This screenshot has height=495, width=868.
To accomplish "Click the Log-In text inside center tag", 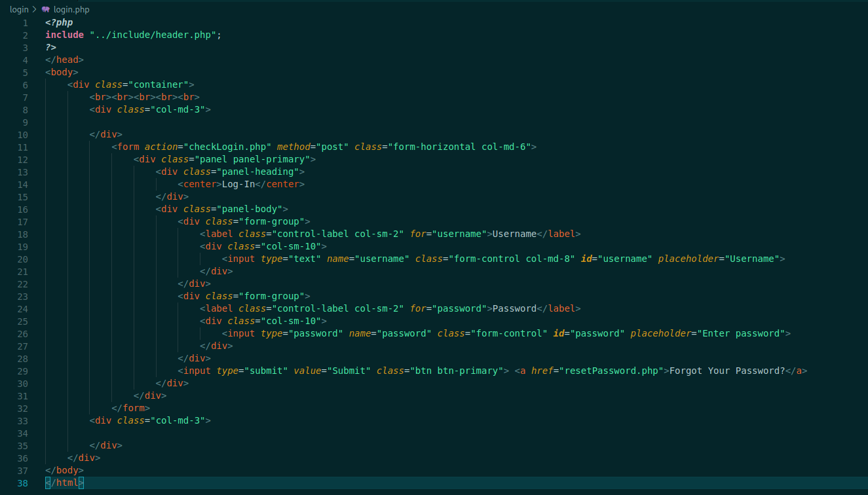I will [238, 184].
